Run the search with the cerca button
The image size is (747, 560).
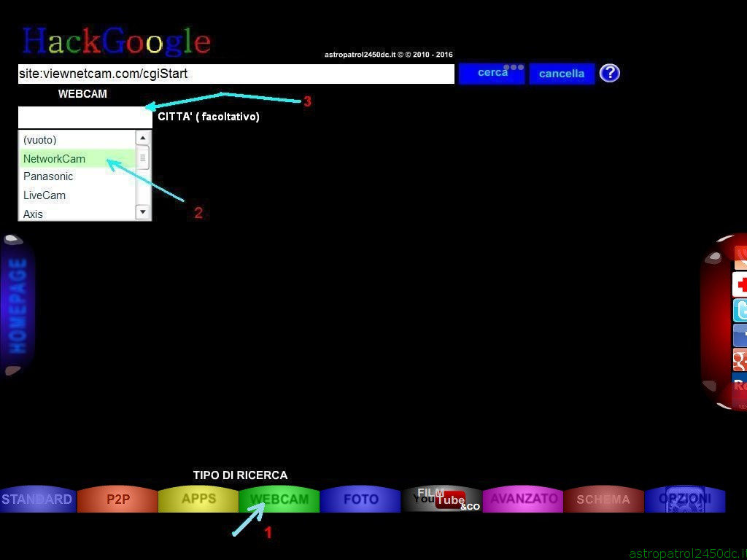[492, 74]
